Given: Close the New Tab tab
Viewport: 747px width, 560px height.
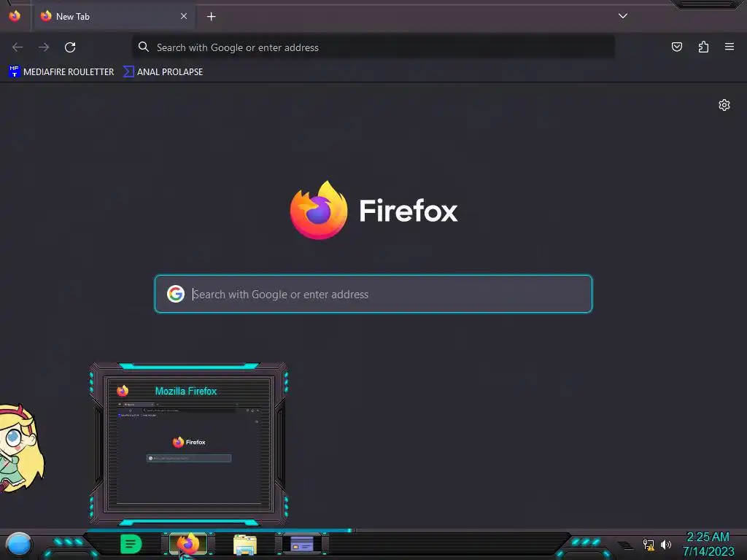Looking at the screenshot, I should pos(184,16).
